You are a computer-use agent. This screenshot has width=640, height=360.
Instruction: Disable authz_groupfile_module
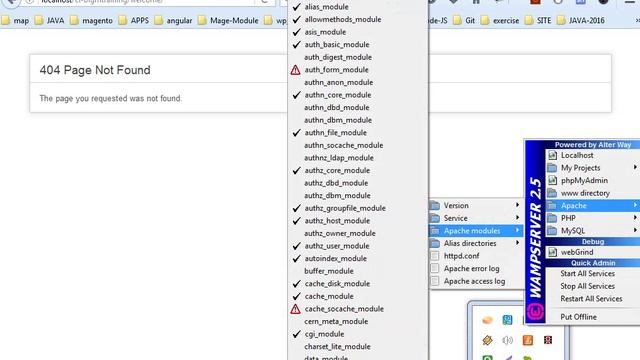(345, 208)
